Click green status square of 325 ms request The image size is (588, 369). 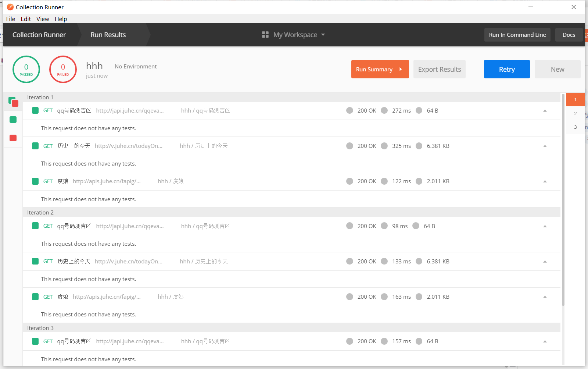pyautogui.click(x=35, y=146)
